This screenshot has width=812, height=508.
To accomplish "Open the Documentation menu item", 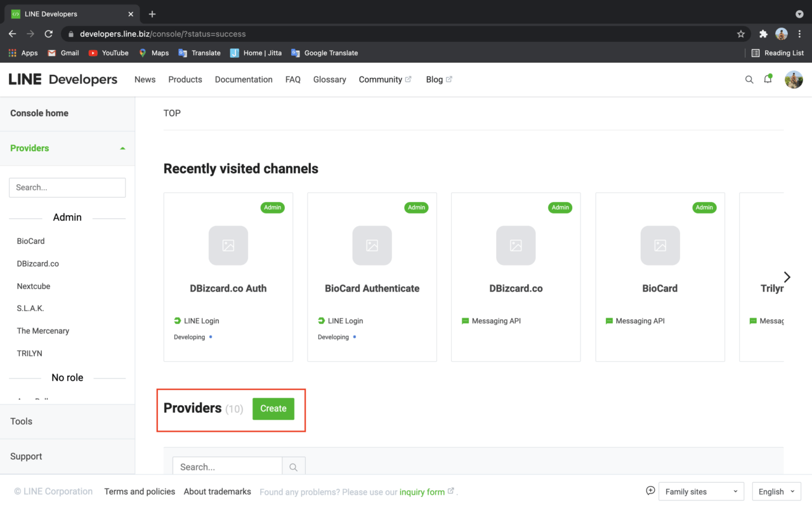I will point(244,79).
